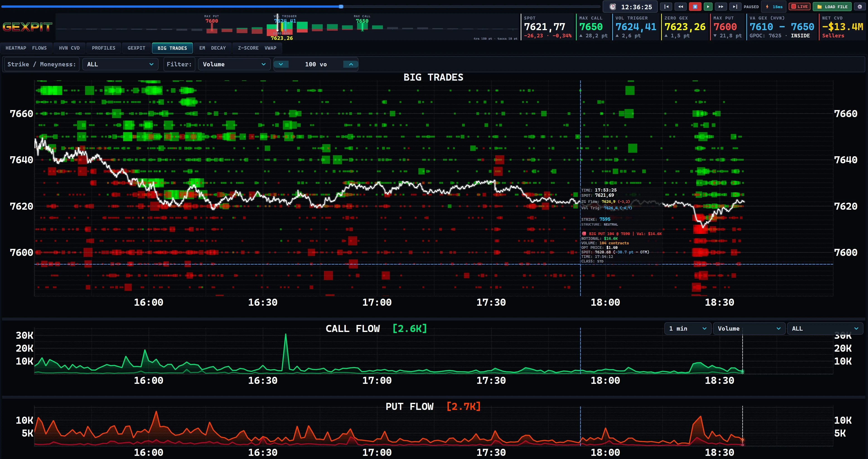Click the LOAD FILE button
Image resolution: width=868 pixels, height=459 pixels.
(x=832, y=7)
